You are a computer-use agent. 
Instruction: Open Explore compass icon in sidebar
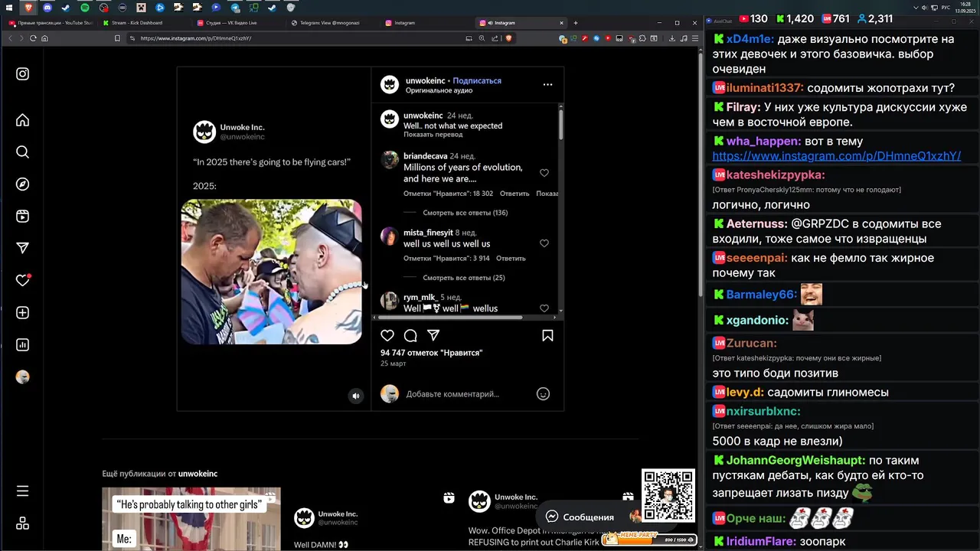[22, 184]
